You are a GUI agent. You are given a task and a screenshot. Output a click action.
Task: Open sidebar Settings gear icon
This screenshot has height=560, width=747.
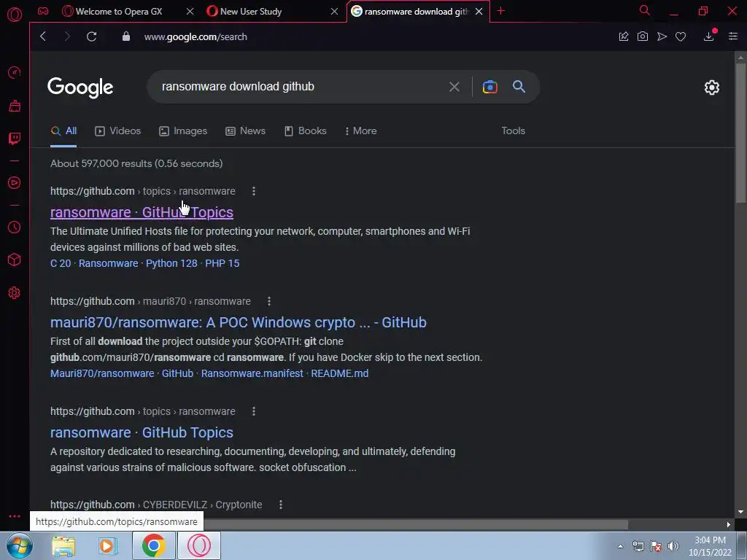click(x=15, y=293)
